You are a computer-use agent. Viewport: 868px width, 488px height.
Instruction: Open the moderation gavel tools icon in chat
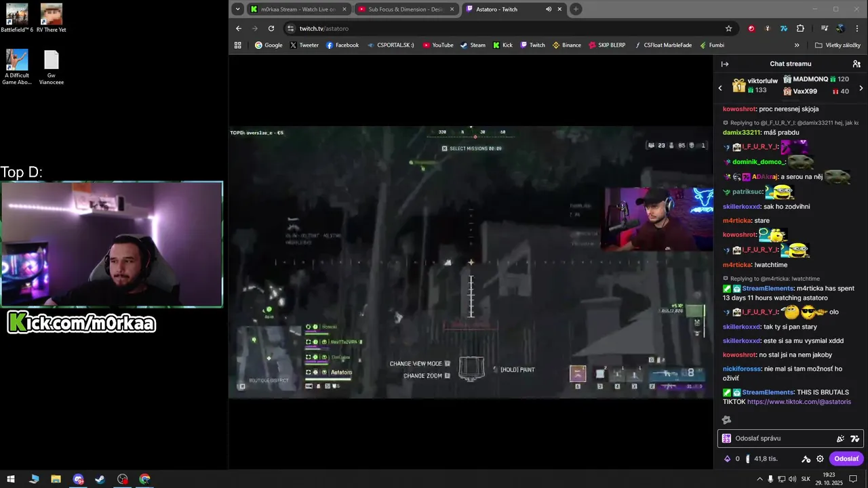806,459
